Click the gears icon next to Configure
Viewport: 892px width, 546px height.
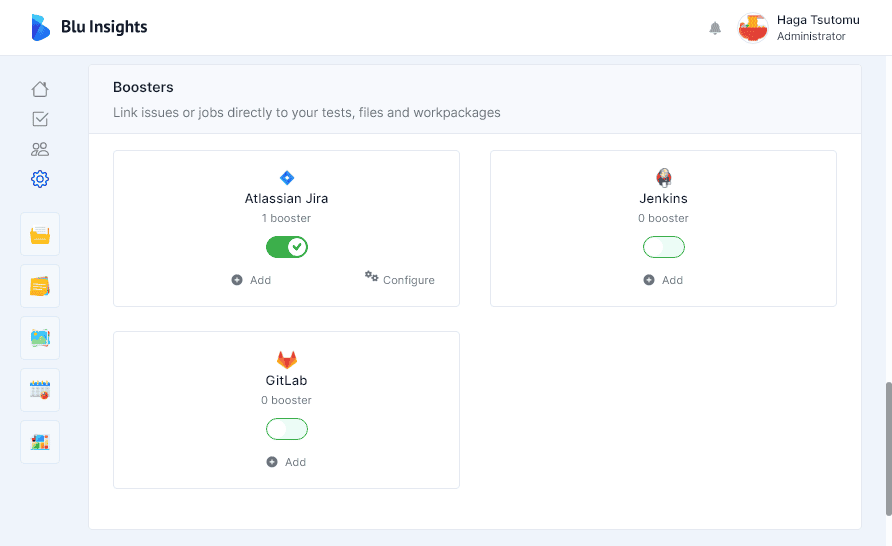tap(371, 276)
